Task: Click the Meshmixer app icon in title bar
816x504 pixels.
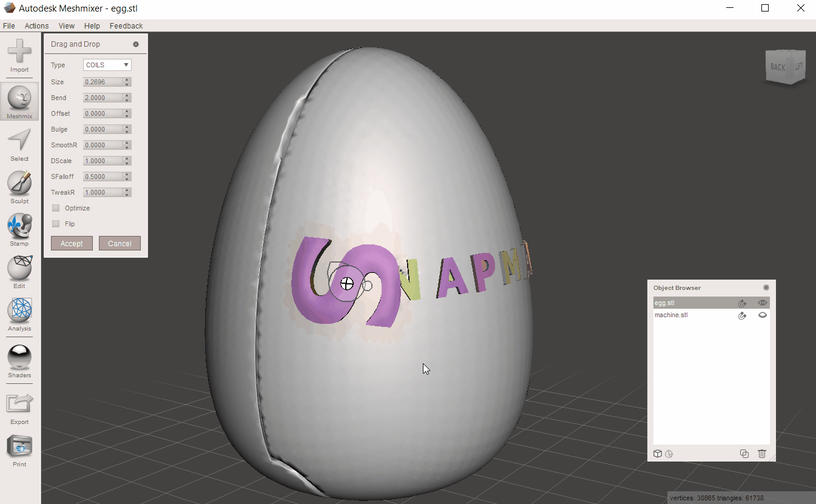Action: pyautogui.click(x=9, y=8)
